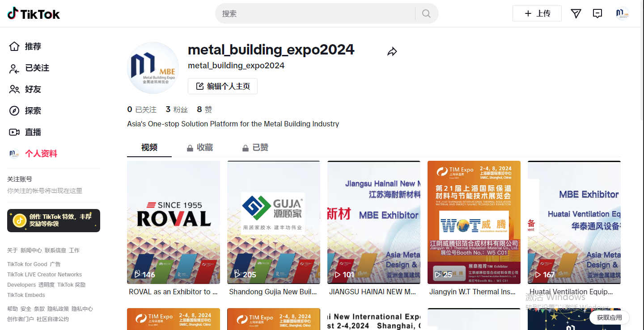Screen dimensions: 644x330
Task: Click the TikTok logo
Action: point(34,14)
